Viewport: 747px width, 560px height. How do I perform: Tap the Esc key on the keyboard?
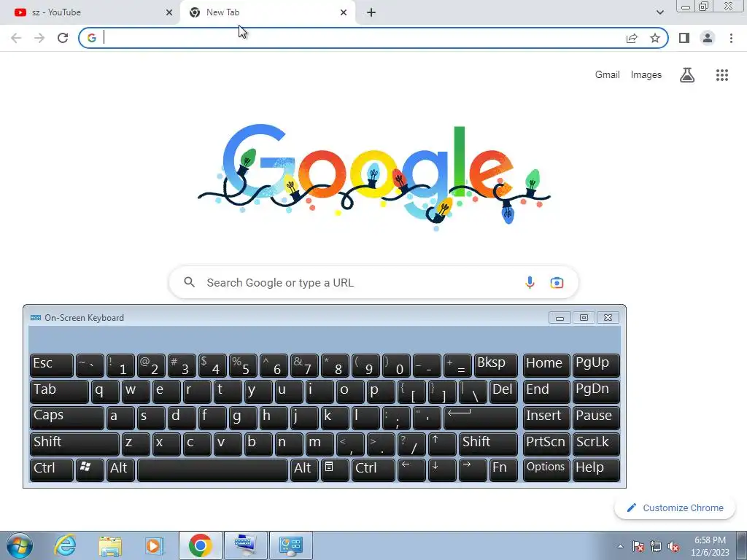coord(52,365)
